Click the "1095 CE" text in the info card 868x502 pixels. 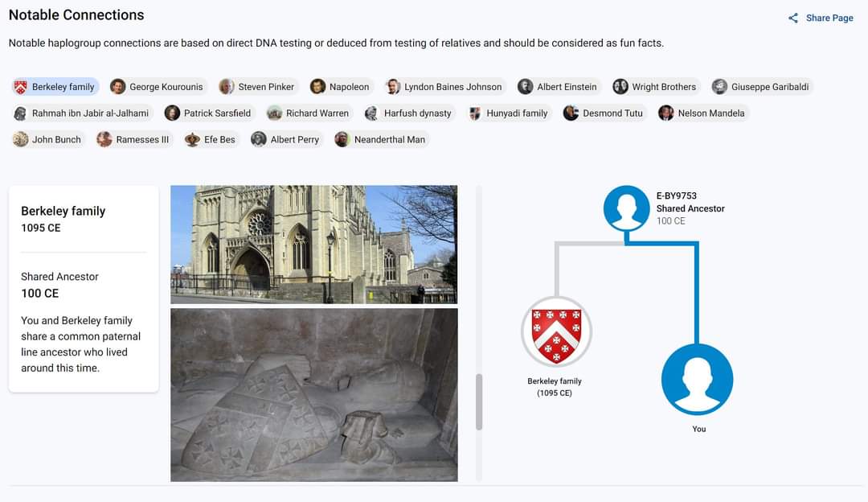(41, 228)
